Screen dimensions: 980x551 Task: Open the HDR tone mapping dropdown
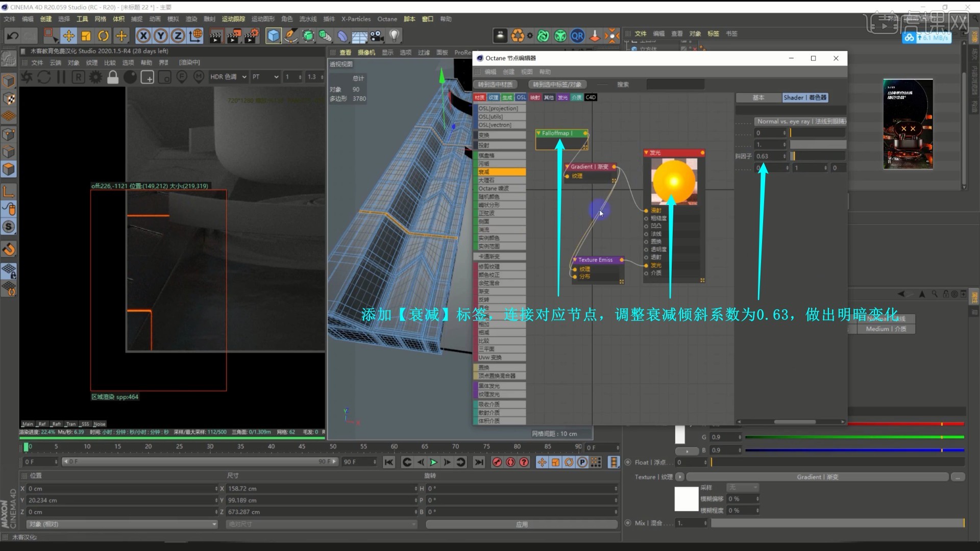pos(228,77)
